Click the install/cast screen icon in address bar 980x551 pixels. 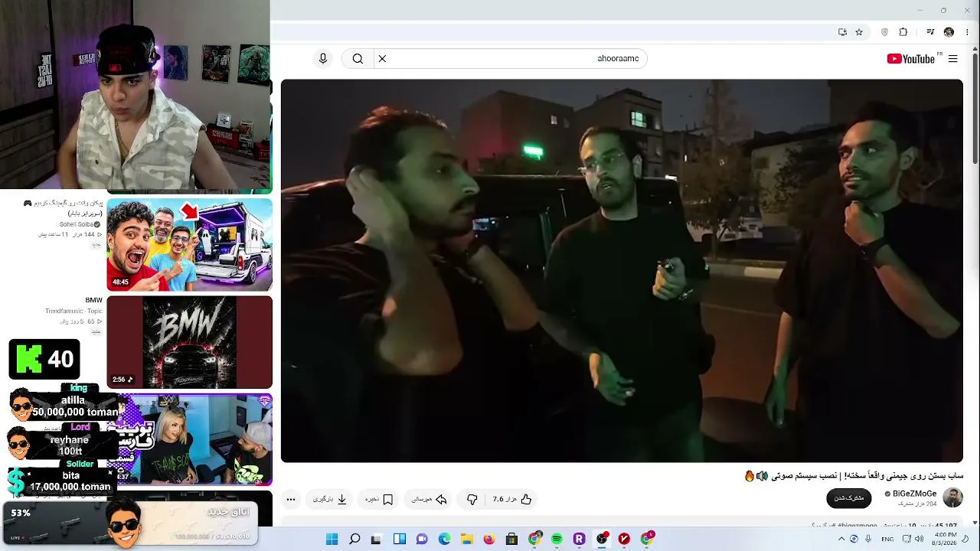(x=842, y=32)
